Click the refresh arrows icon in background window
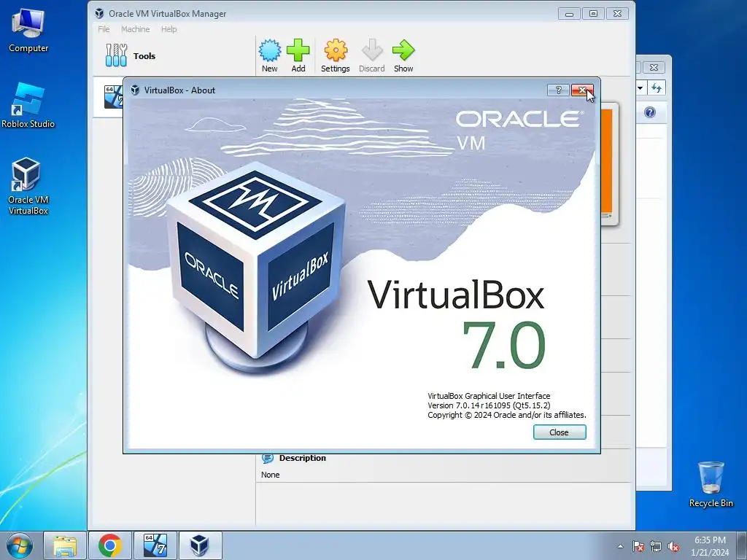Screen dimensions: 747x560 (657, 87)
